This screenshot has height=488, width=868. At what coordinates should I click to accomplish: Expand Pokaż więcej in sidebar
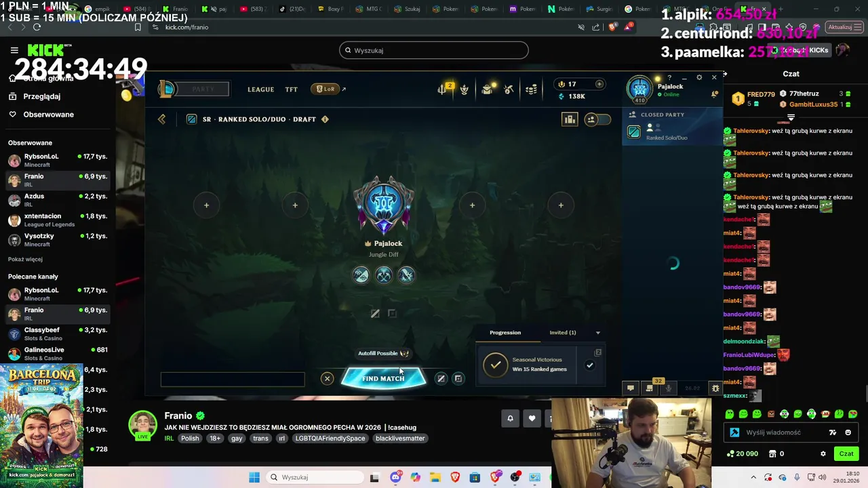[25, 259]
